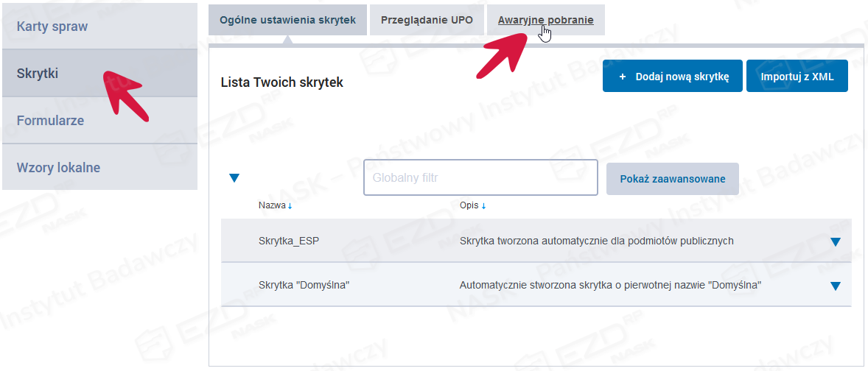The image size is (868, 371).
Task: Sort the list by the Nazwa column
Action: (275, 205)
